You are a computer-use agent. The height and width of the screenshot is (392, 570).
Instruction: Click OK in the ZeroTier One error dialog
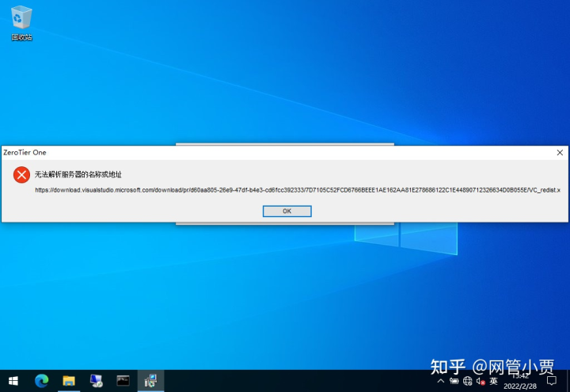point(287,211)
